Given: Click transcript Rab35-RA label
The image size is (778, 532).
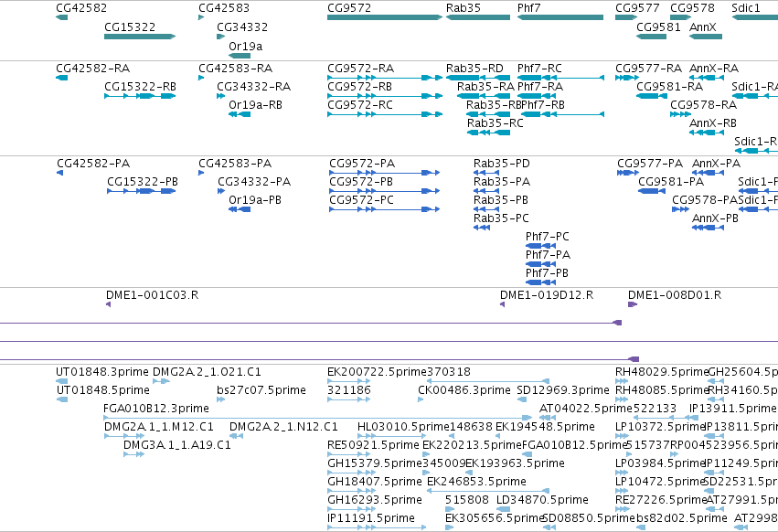Looking at the screenshot, I should tap(485, 87).
